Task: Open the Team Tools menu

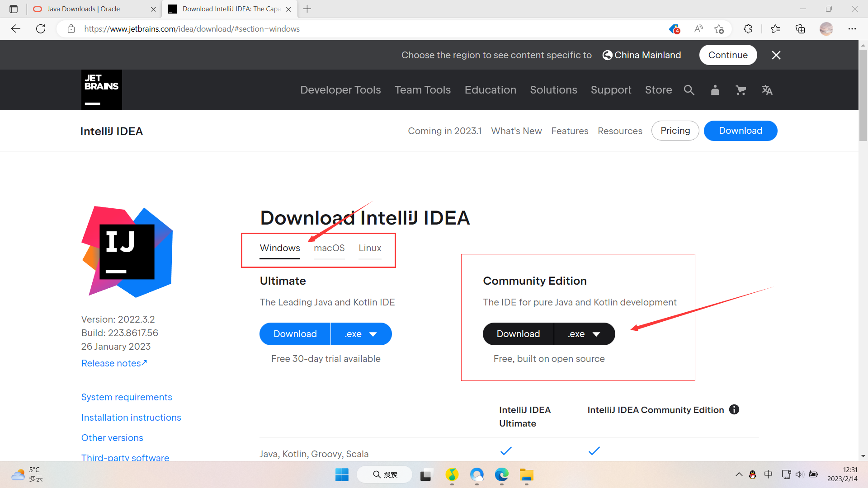Action: coord(423,90)
